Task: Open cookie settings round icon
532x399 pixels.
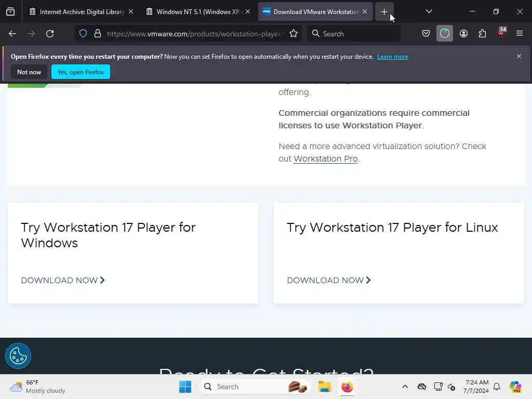Action: click(18, 356)
